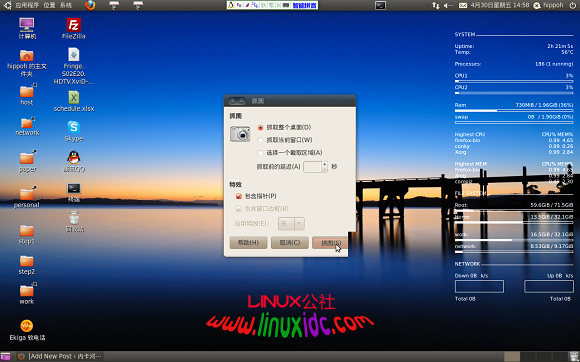Switch to the last workspace in switcher
Screen dimensions: 580x362
[x=559, y=356]
